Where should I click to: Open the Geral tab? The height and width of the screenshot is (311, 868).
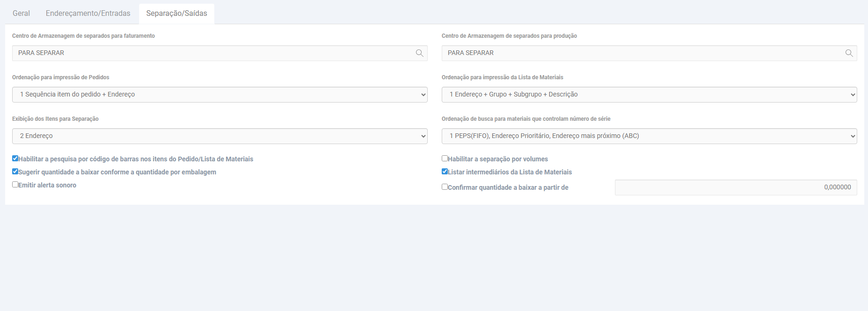click(x=21, y=14)
